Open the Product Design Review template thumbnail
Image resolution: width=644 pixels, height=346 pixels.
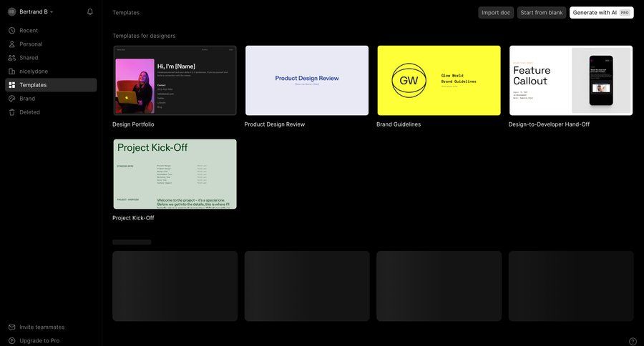click(307, 81)
